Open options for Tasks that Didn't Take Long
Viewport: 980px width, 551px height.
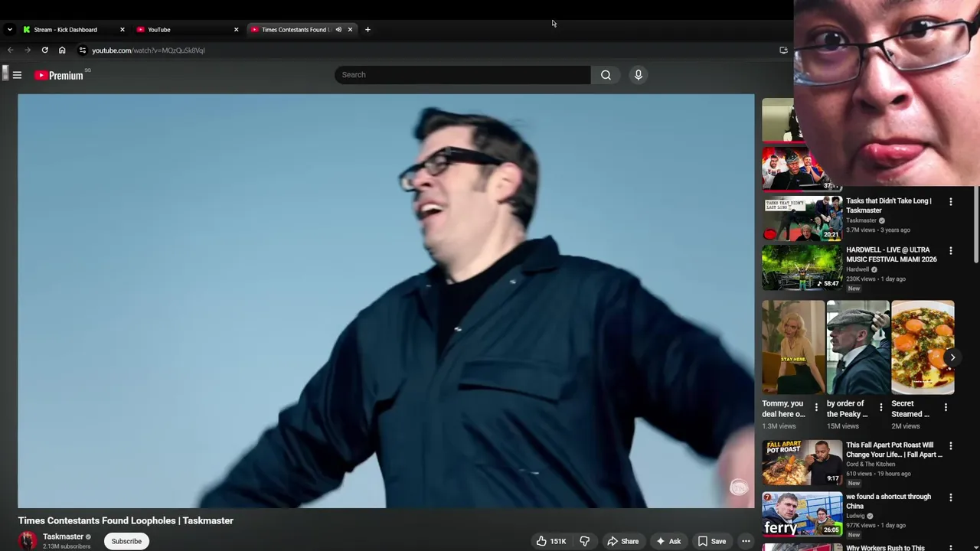[951, 202]
